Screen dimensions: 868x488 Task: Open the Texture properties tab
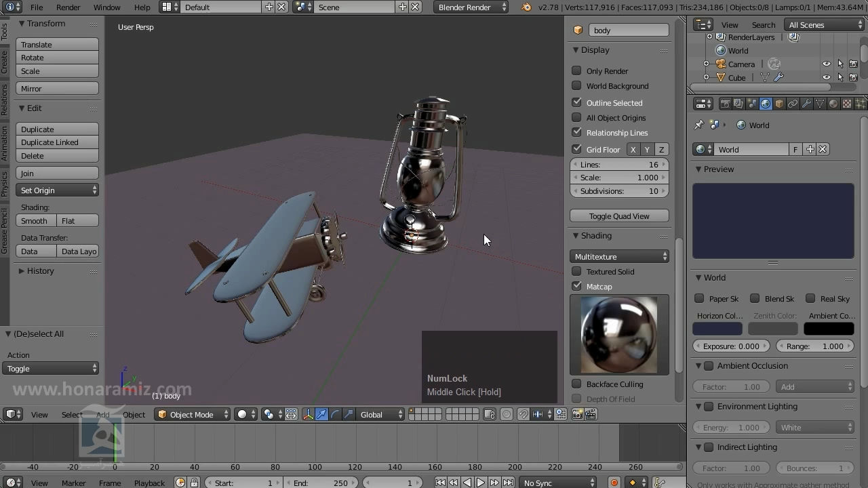pyautogui.click(x=847, y=104)
